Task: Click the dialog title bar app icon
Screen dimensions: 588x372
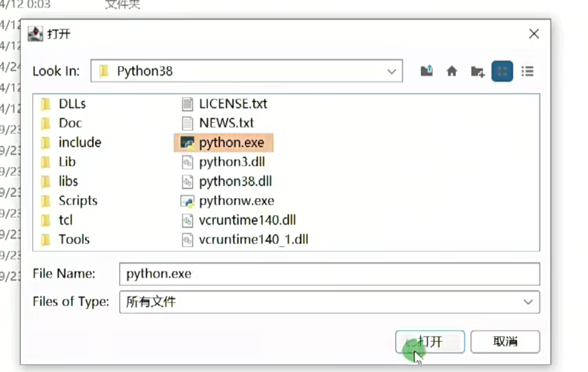Action: coord(35,34)
